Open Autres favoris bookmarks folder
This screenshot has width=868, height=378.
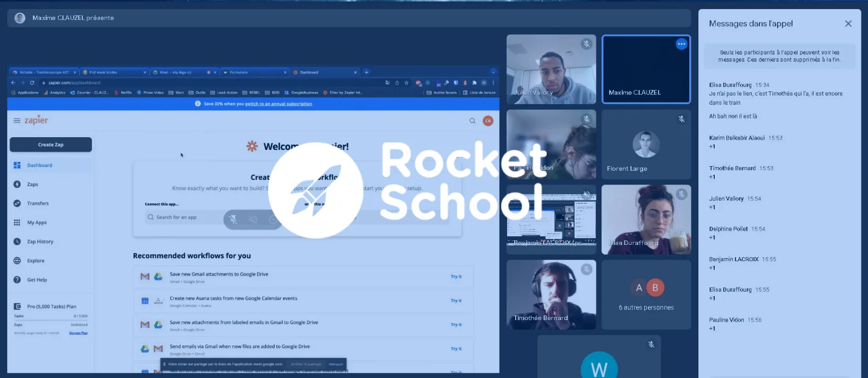[x=442, y=92]
